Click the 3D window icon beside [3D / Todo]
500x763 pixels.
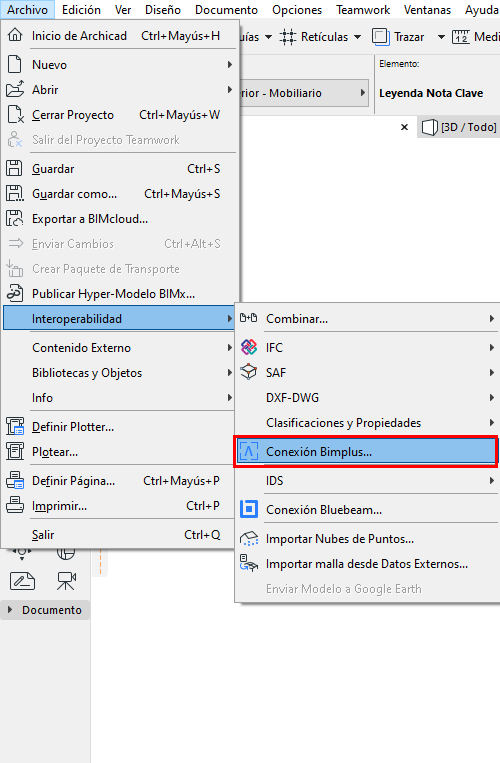click(x=429, y=127)
